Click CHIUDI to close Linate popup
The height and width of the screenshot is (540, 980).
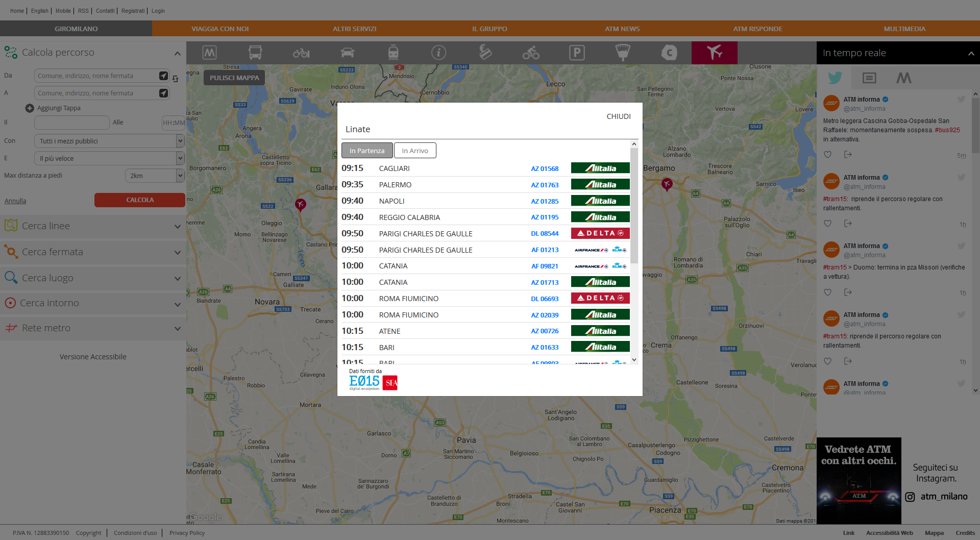click(x=618, y=116)
